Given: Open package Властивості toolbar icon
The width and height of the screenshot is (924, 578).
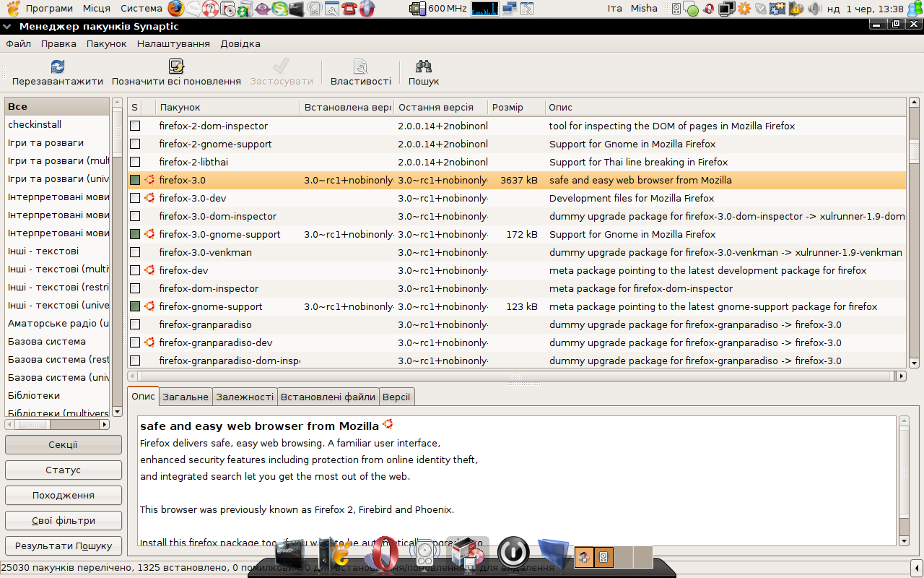Looking at the screenshot, I should click(x=360, y=67).
